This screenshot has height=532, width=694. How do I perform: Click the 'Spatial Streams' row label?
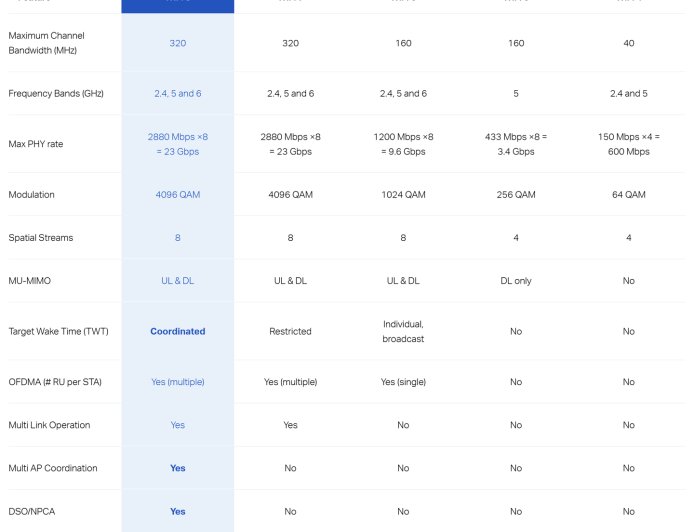[41, 238]
